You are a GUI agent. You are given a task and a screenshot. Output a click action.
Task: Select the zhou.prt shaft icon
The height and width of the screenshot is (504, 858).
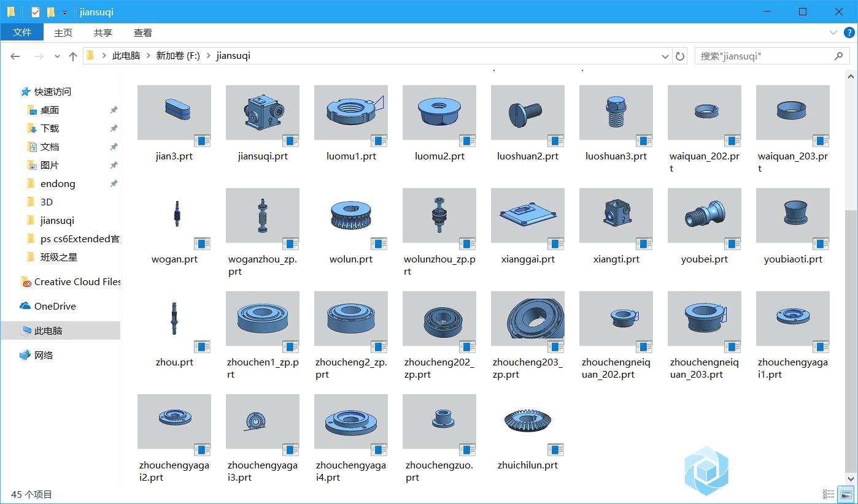pyautogui.click(x=174, y=319)
